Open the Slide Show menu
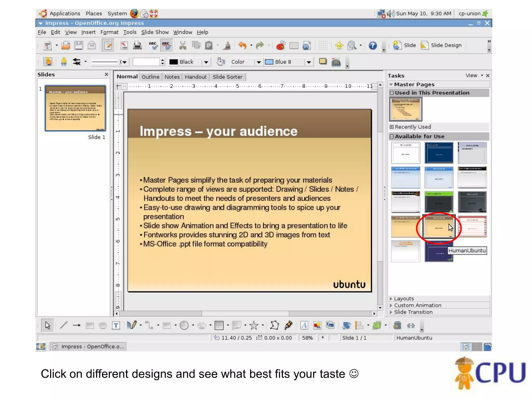 (155, 32)
